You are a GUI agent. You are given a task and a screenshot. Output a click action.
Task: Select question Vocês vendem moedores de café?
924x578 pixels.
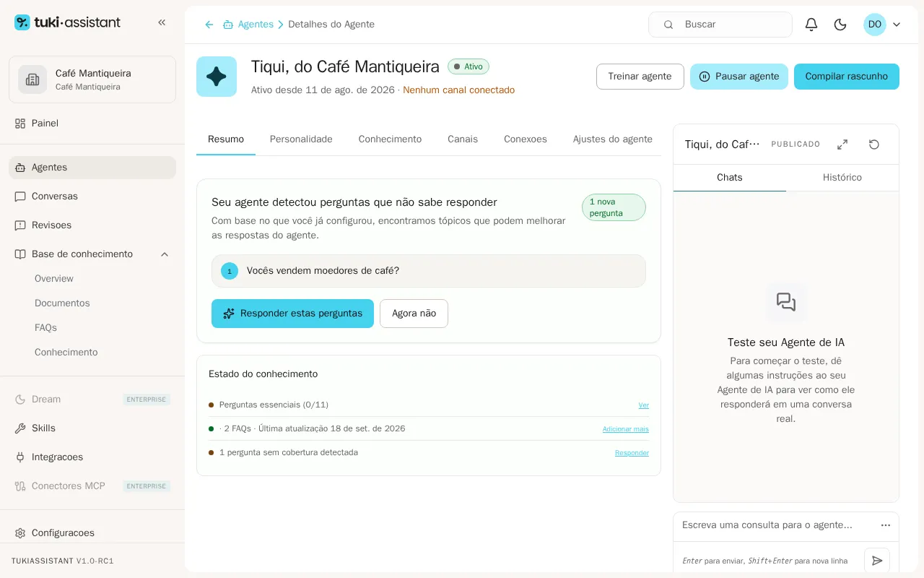pyautogui.click(x=429, y=271)
